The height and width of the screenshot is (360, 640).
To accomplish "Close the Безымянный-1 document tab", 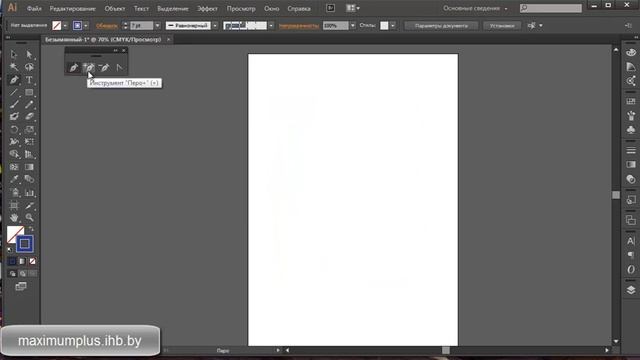I will point(168,40).
